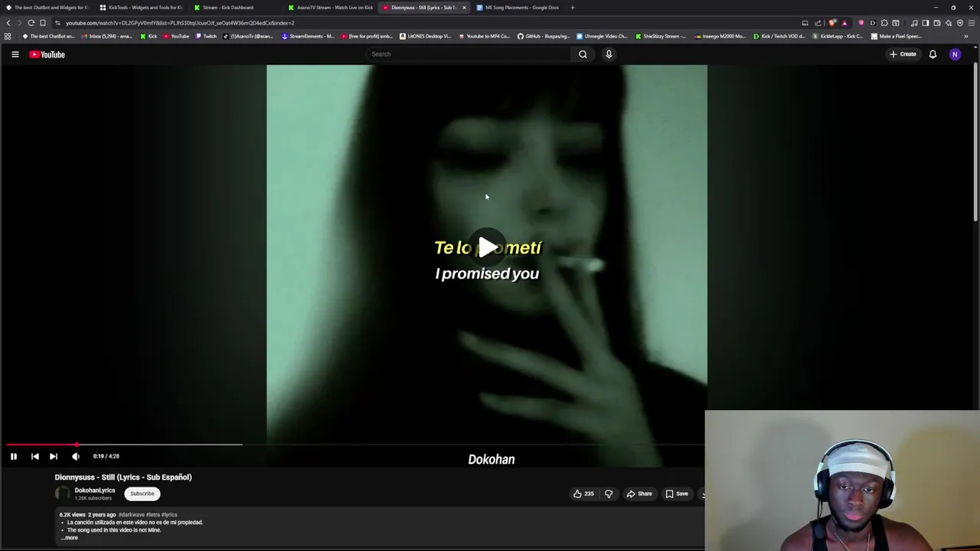This screenshot has width=980, height=551.
Task: Pause the video with pause button
Action: point(13,456)
